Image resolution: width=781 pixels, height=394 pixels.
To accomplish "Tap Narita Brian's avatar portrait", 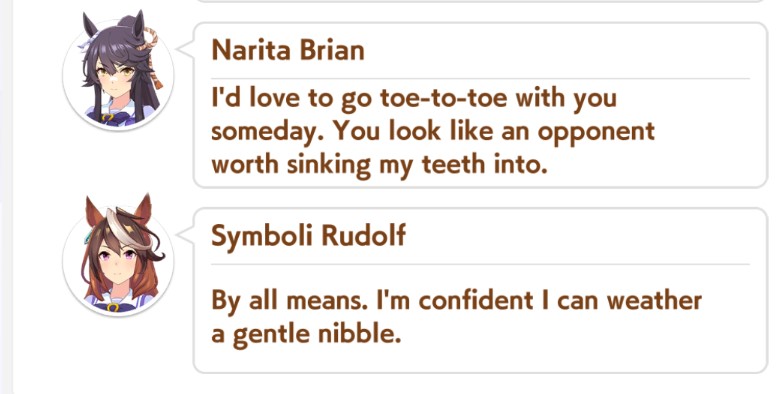I will [x=119, y=72].
